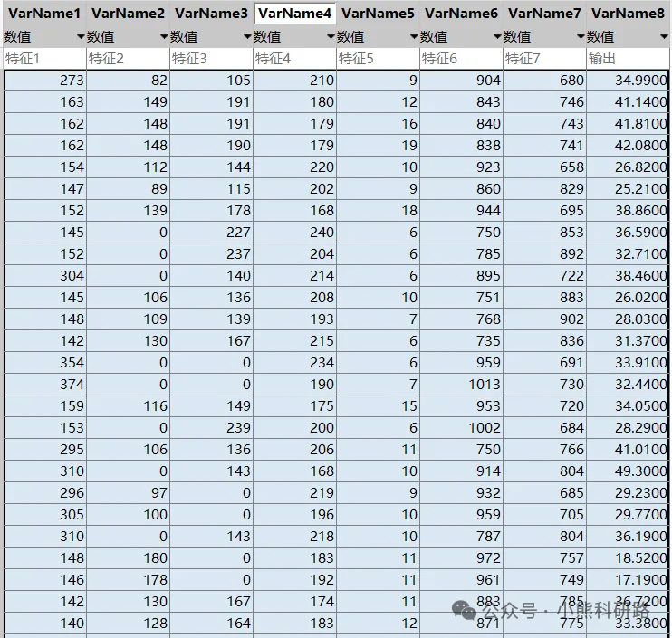Viewport: 672px width, 638px height.
Task: Select cell with value 239
Action: (x=211, y=428)
